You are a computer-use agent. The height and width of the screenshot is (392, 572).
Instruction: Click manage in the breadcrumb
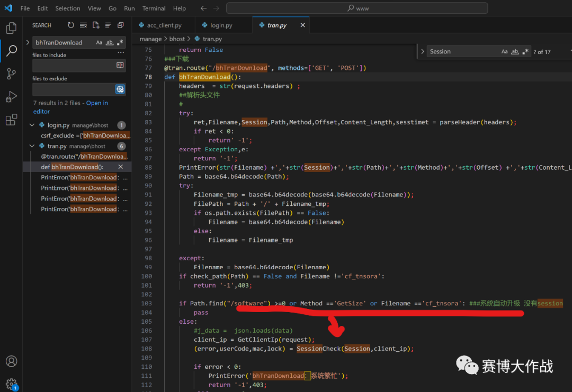pos(150,39)
